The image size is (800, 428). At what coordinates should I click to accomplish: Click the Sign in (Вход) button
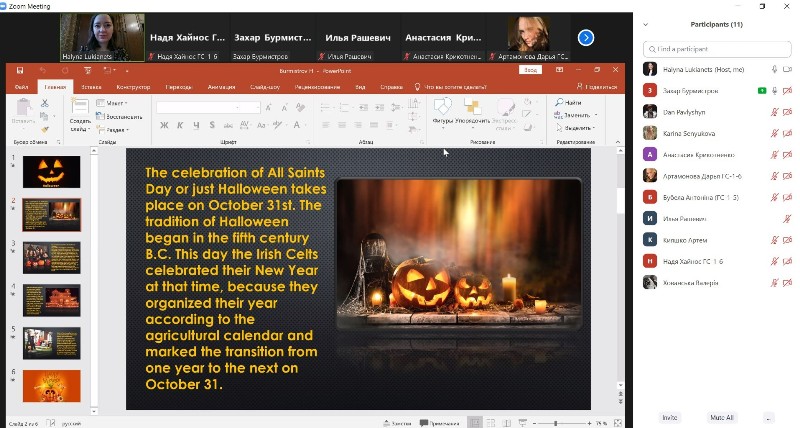pos(530,70)
